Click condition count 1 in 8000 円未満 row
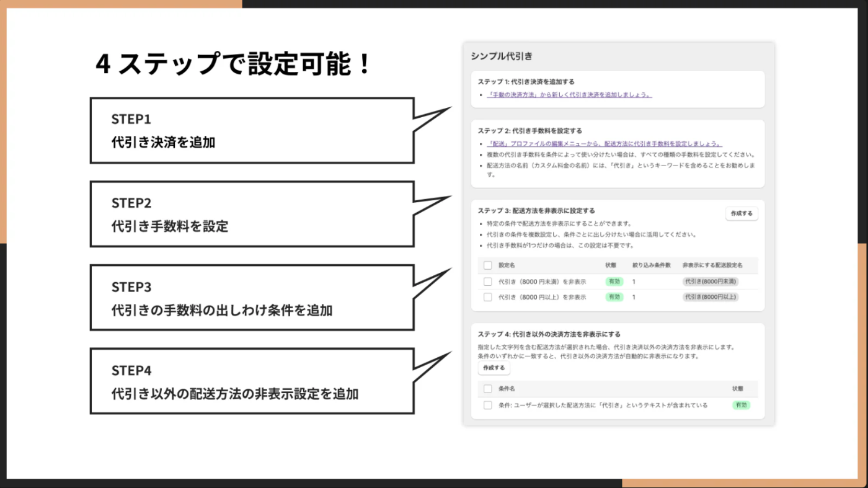The width and height of the screenshot is (868, 488). pos(634,282)
